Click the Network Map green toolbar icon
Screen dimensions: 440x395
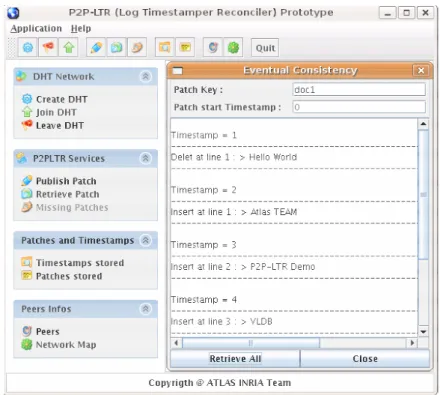pos(233,48)
